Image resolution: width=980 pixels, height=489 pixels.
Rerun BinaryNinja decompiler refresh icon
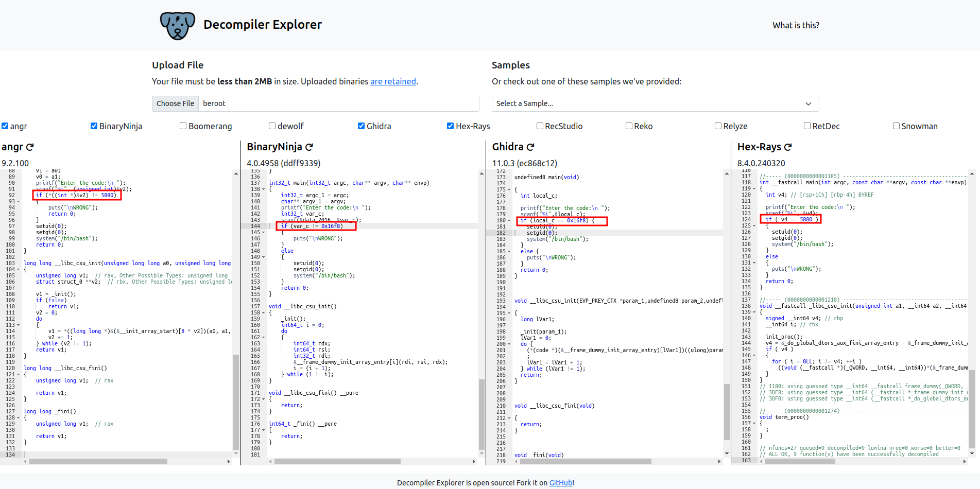[309, 147]
